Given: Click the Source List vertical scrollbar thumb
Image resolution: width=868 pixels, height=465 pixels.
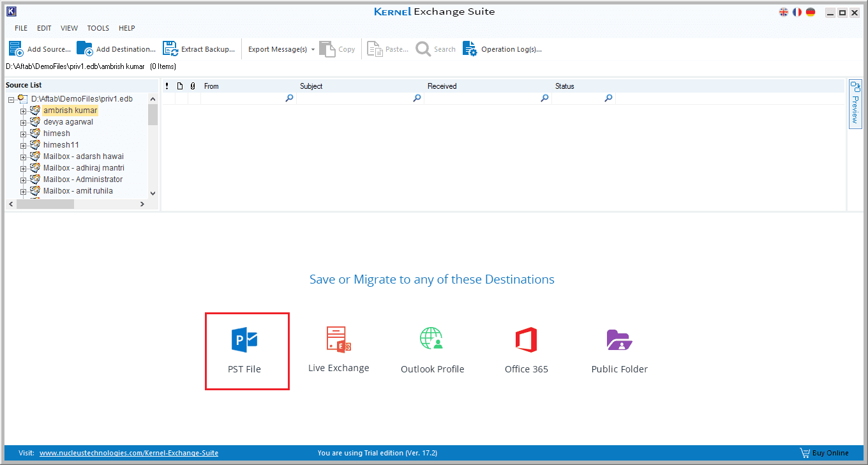Looking at the screenshot, I should (153, 114).
